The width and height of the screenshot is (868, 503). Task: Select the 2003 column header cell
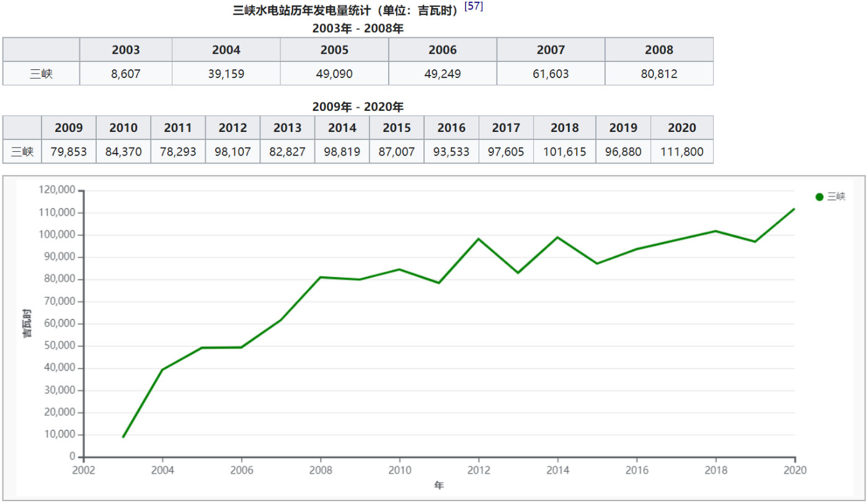click(126, 50)
